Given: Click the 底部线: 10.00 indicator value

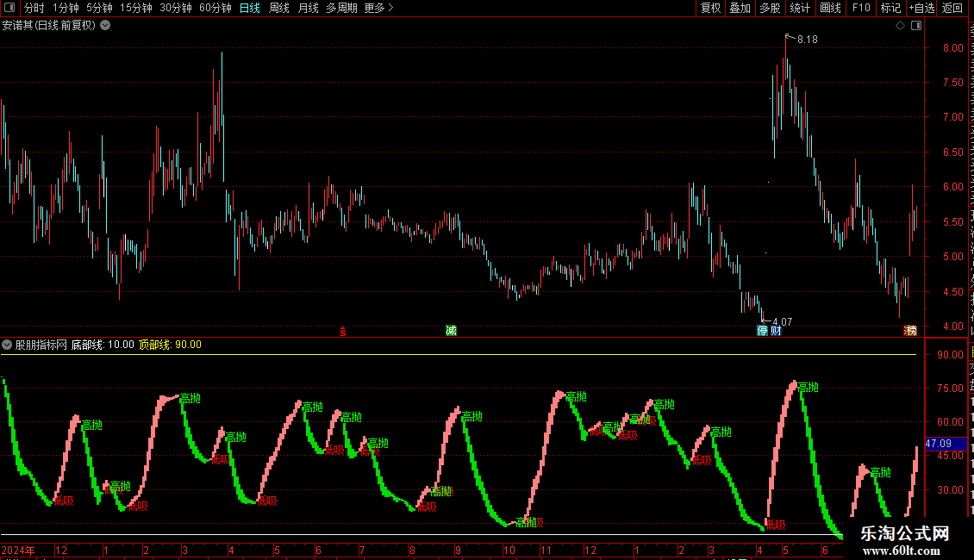Looking at the screenshot, I should tap(103, 345).
